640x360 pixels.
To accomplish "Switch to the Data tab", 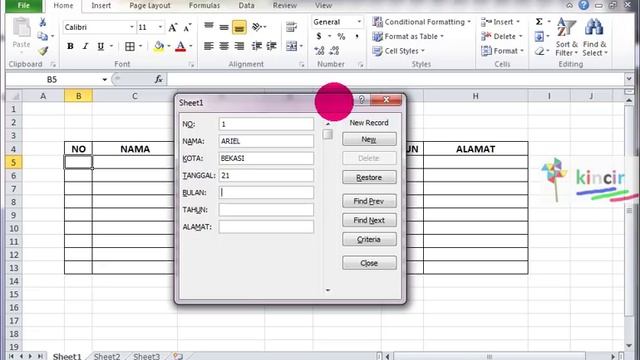I will pos(246,5).
